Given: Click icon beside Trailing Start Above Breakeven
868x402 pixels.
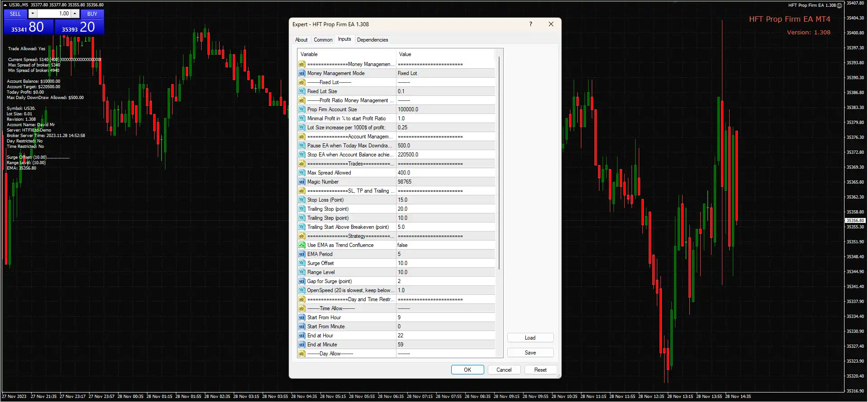Looking at the screenshot, I should pos(302,227).
